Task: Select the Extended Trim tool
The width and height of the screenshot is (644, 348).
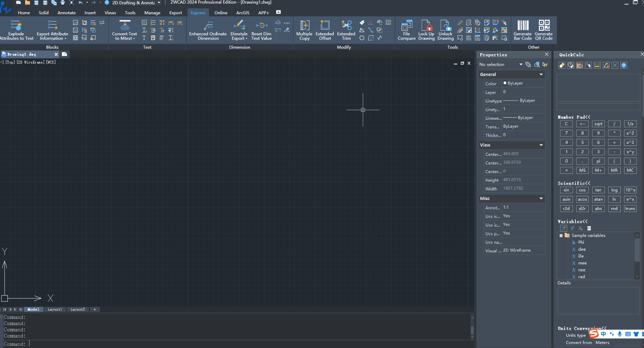Action: point(346,30)
